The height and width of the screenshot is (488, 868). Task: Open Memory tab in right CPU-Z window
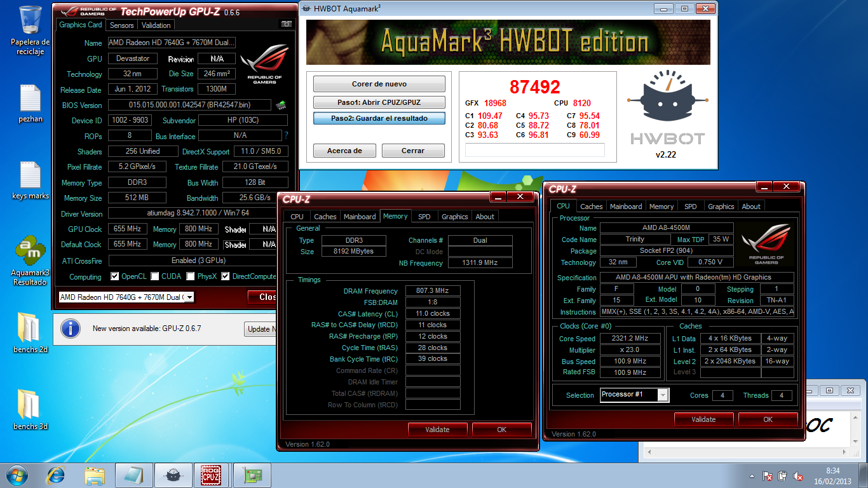tap(661, 207)
